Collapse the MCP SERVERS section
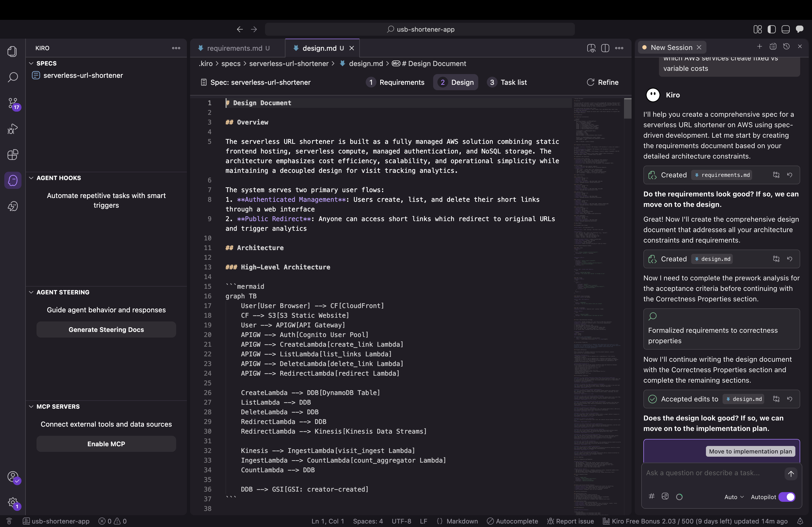Screen dimensions: 812x527 click(31, 406)
